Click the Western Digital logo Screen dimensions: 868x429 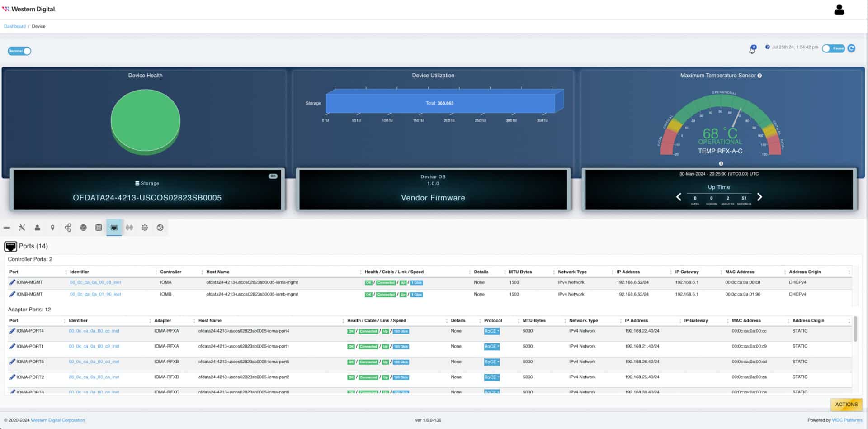29,9
